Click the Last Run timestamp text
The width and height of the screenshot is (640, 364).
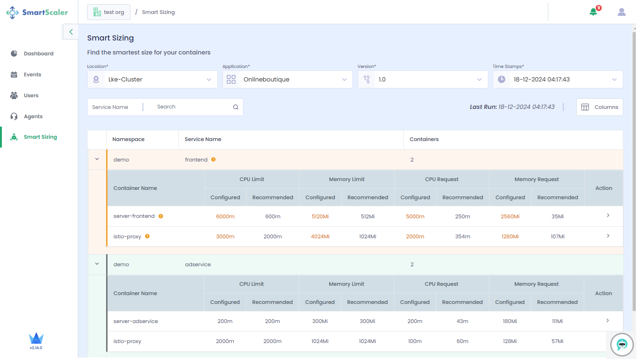tap(512, 107)
